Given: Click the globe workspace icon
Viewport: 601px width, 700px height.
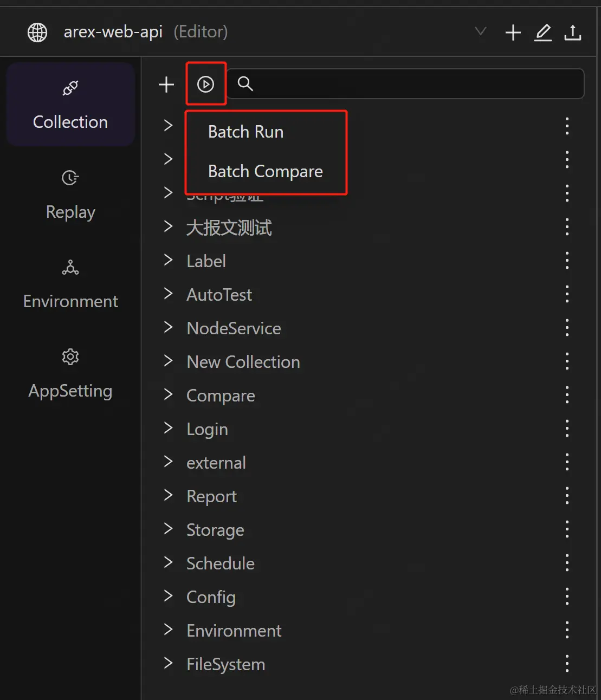Looking at the screenshot, I should (37, 33).
